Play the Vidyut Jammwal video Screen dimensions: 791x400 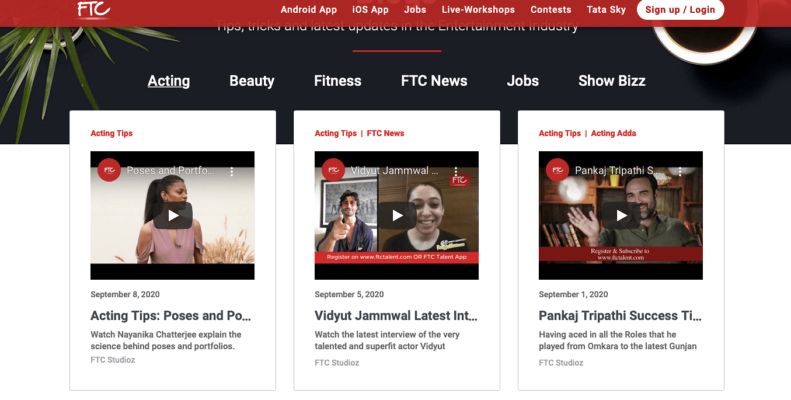click(397, 215)
